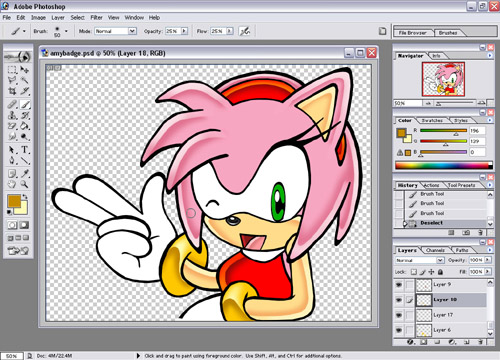Screen dimensions: 500x360
Task: Add a layer style in Layers panel
Action: [410, 342]
